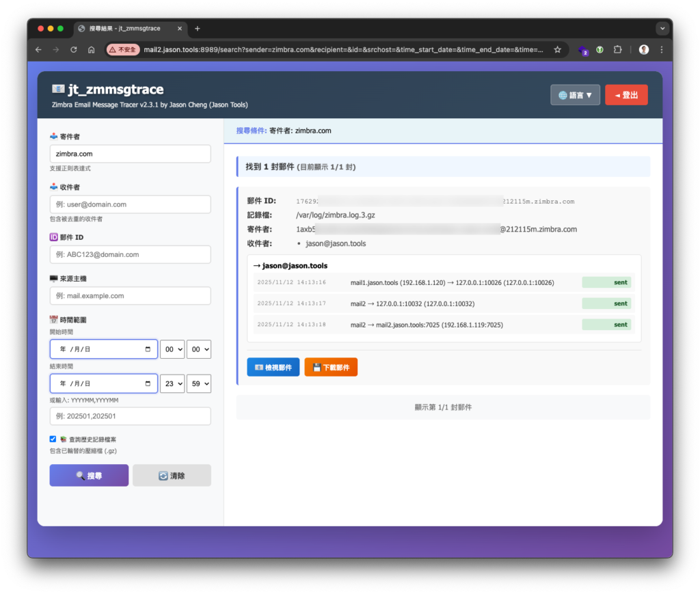Click the not-secure warning badge in address bar
The image size is (700, 594).
pos(123,50)
